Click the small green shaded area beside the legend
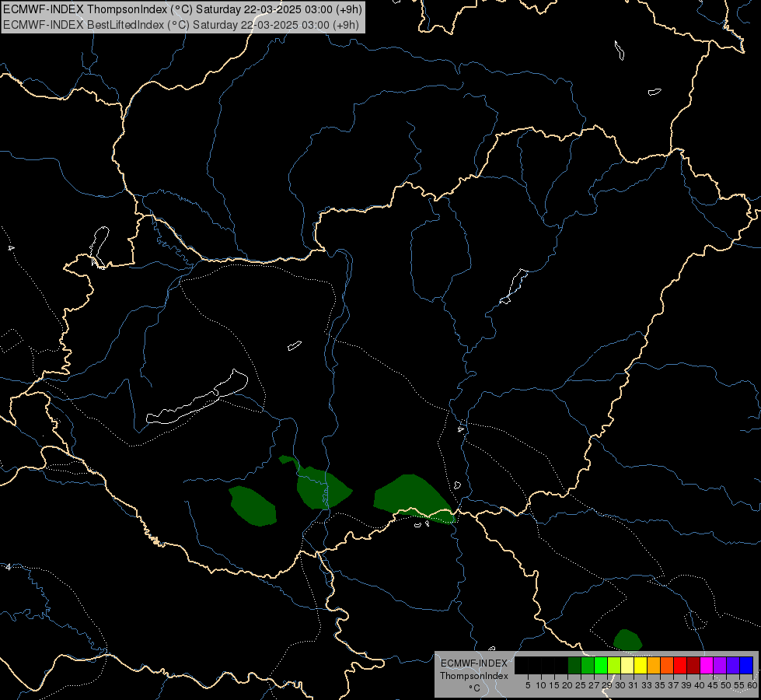The image size is (761, 700). click(627, 639)
